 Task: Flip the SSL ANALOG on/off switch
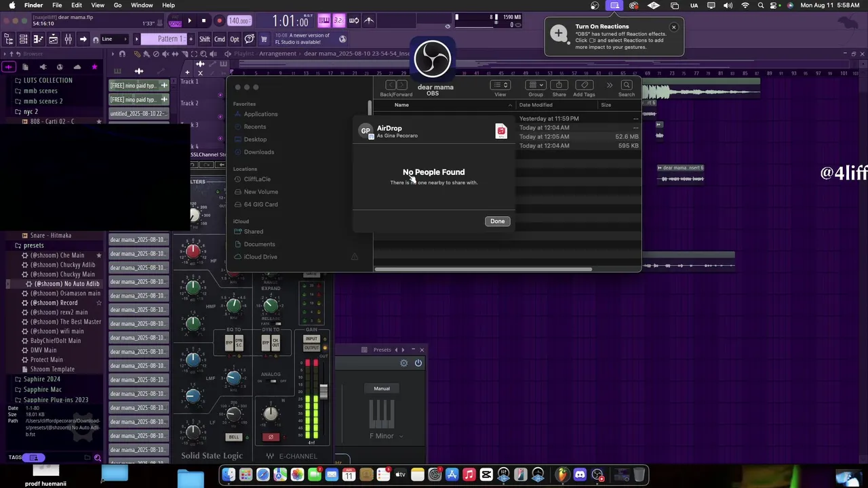273,381
